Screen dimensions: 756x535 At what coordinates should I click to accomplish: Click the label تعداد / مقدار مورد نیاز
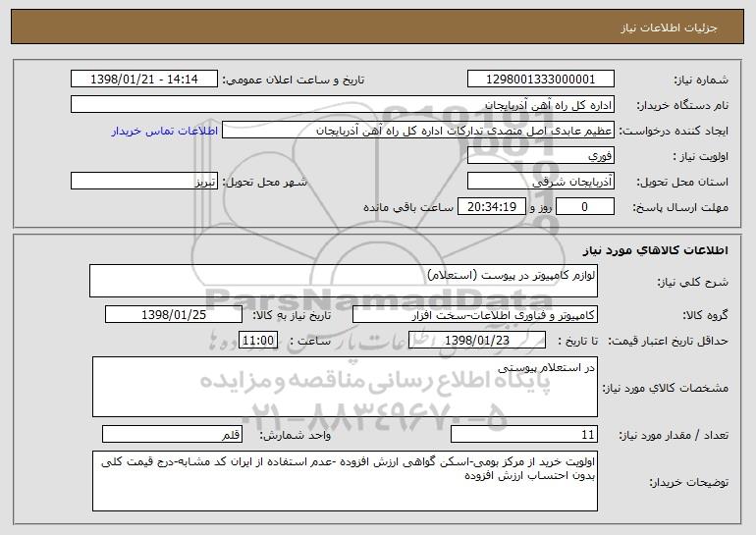point(674,435)
